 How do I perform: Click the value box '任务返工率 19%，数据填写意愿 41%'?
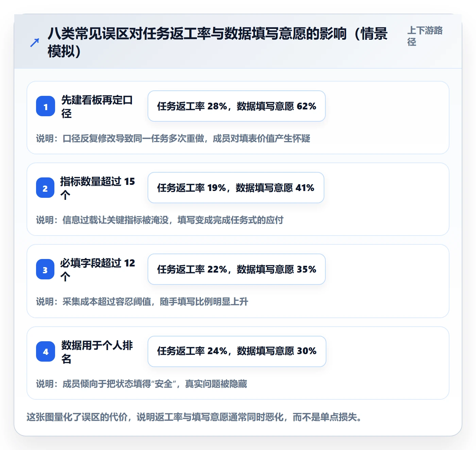pyautogui.click(x=236, y=188)
